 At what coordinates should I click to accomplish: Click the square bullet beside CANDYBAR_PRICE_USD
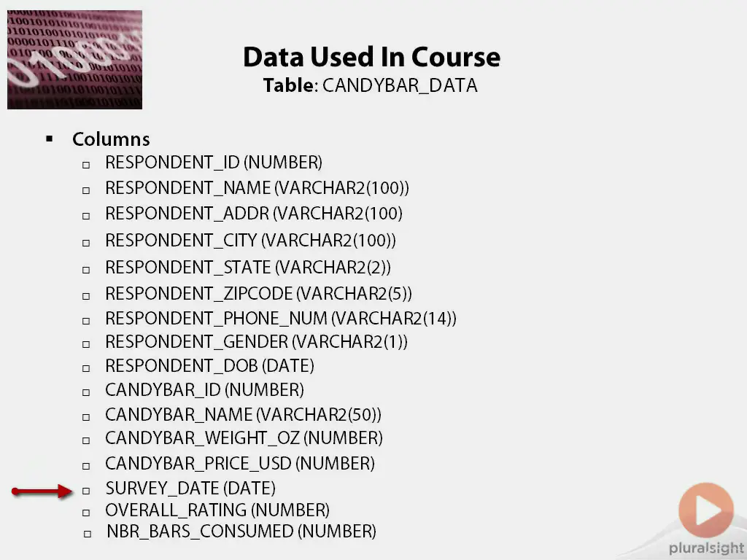pos(86,466)
